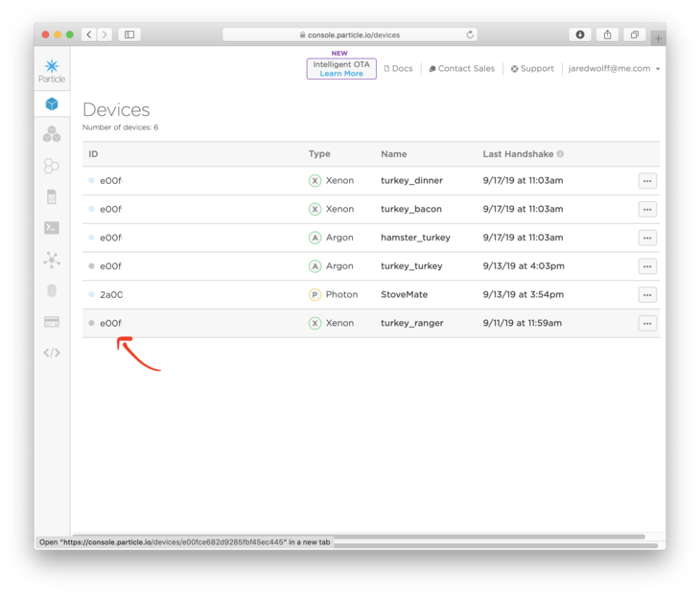Open the Web IDE code icon in sidebar
This screenshot has height=595, width=700.
coord(52,353)
